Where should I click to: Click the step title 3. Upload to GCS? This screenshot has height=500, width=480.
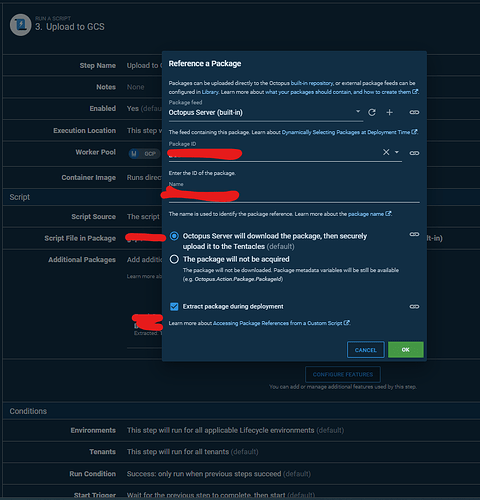click(70, 27)
